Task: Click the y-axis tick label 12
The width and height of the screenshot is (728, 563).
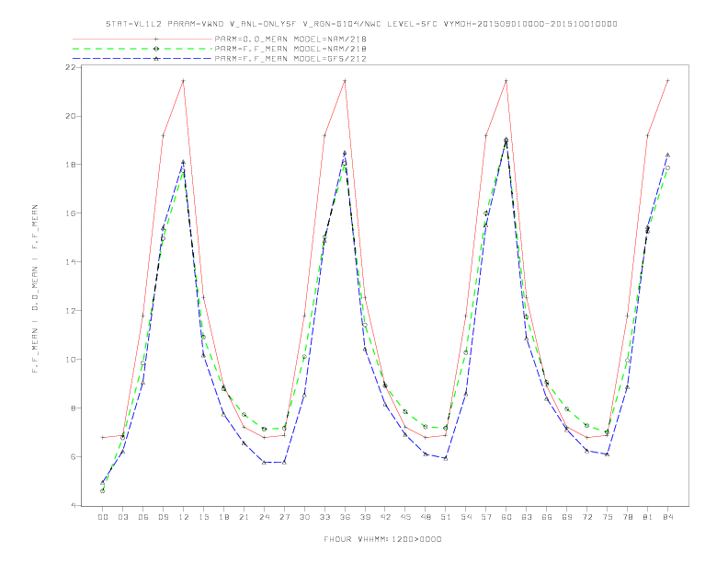Action: 70,311
